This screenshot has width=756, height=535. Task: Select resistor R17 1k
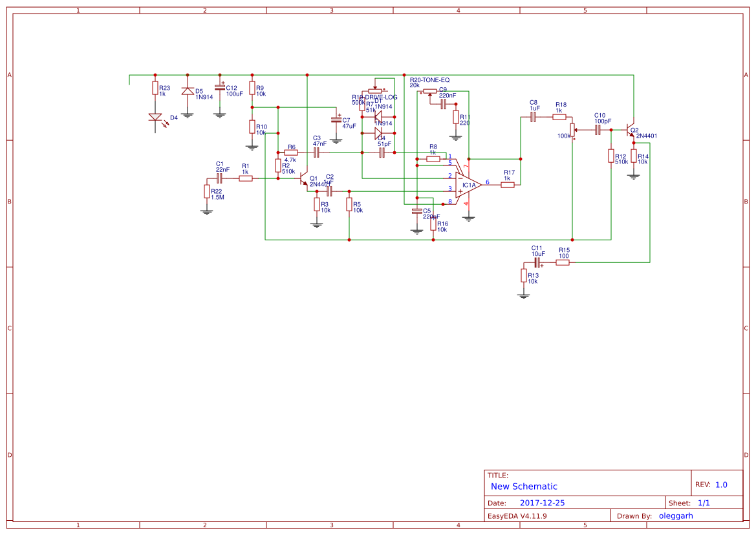(x=507, y=184)
